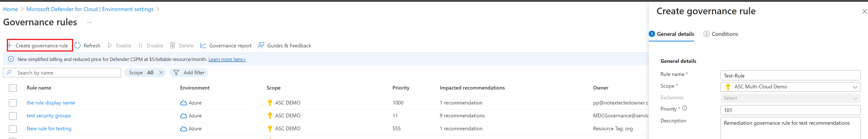Open the ellipsis menu beside Governance rules
Viewport: 868px width, 139px height.
pyautogui.click(x=89, y=22)
